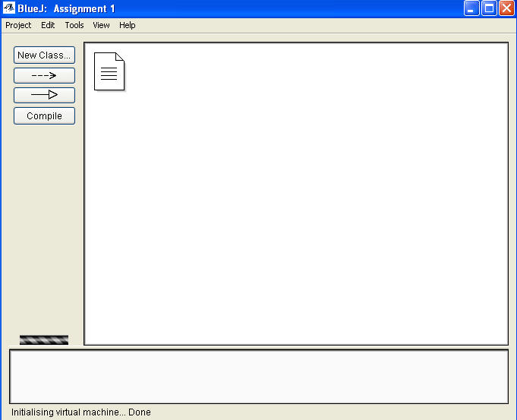Screen dimensions: 517x420
Task: Open the Edit menu
Action: pos(48,25)
